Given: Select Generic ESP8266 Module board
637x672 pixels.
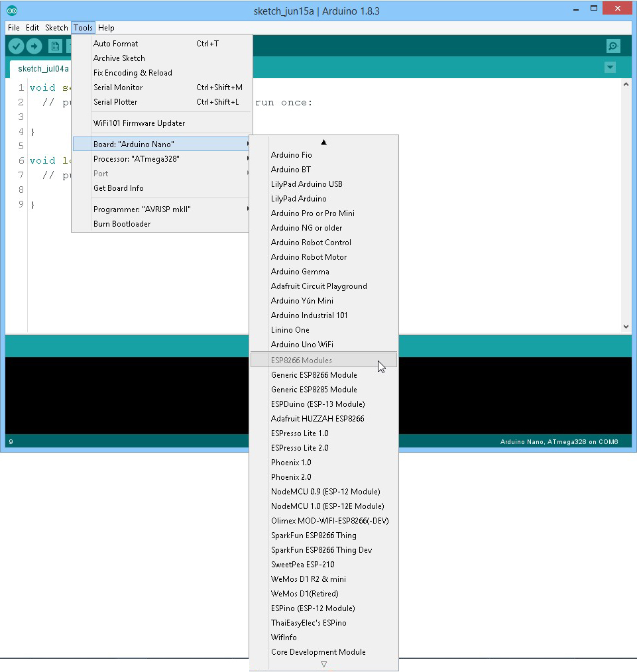Looking at the screenshot, I should coord(314,375).
